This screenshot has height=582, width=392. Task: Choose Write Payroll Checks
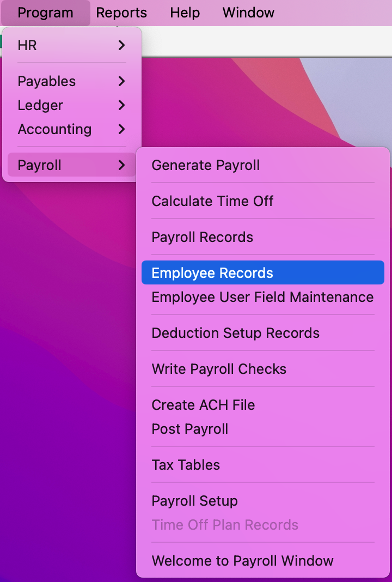(x=219, y=369)
